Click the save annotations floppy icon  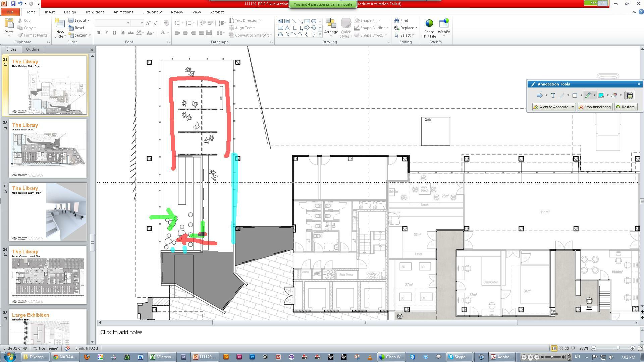630,95
